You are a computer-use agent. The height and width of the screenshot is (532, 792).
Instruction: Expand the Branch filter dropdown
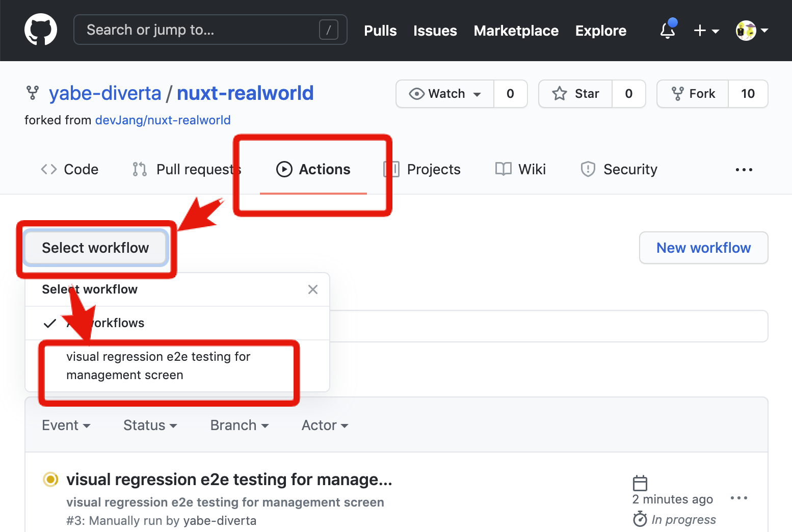coord(240,425)
